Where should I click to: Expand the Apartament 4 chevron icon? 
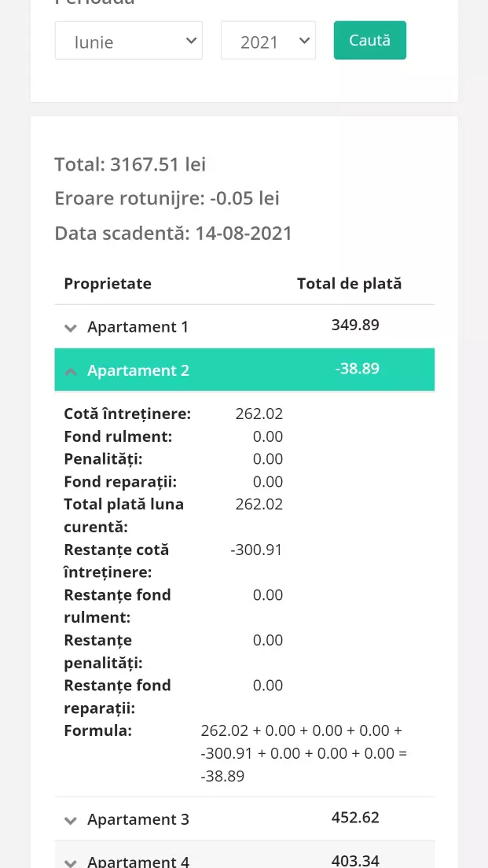[71, 862]
